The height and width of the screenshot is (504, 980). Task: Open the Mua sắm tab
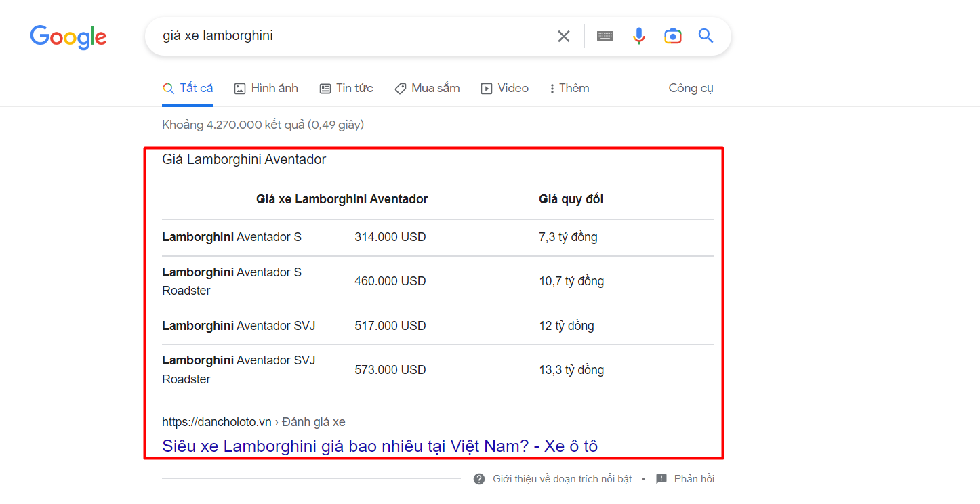[x=427, y=88]
